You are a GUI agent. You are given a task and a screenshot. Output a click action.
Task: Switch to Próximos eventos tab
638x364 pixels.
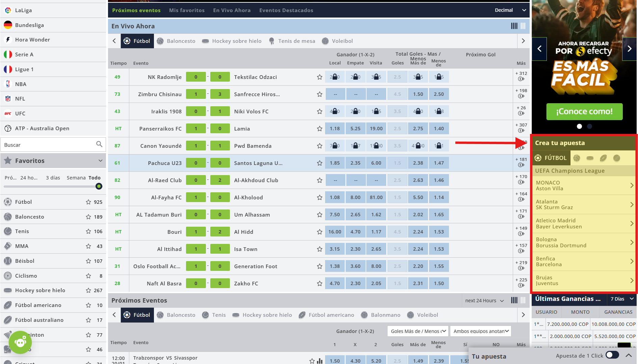136,10
